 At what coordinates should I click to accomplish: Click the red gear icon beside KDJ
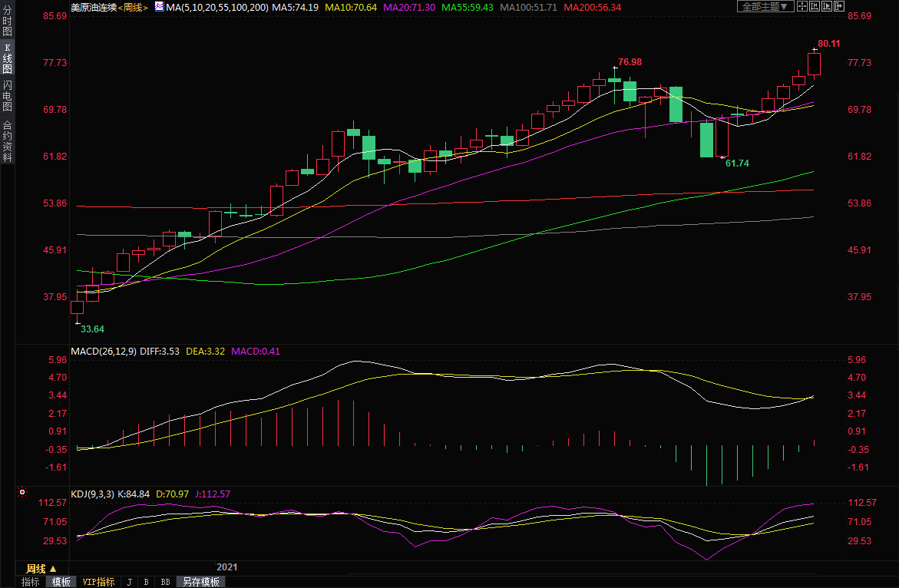coord(22,493)
